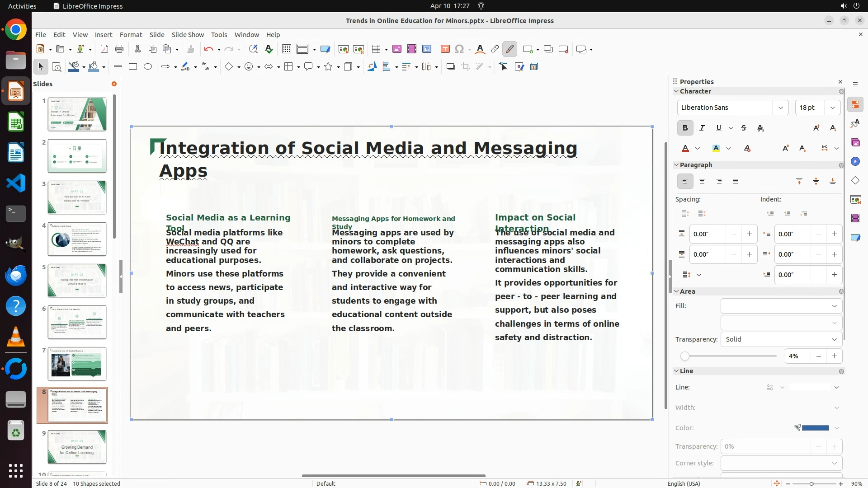Screen dimensions: 868x488
Task: Click the Shadow toggle icon in toolbar
Action: (x=450, y=67)
